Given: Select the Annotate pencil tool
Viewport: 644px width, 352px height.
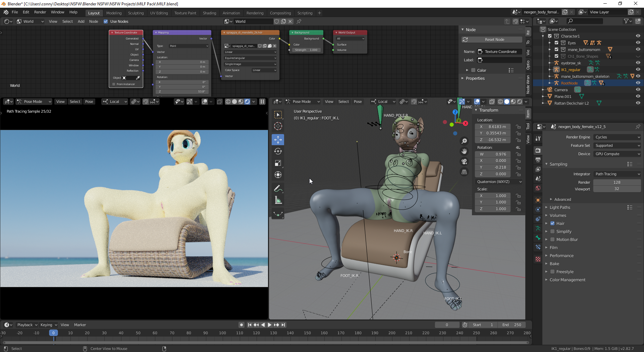Looking at the screenshot, I should tap(278, 189).
